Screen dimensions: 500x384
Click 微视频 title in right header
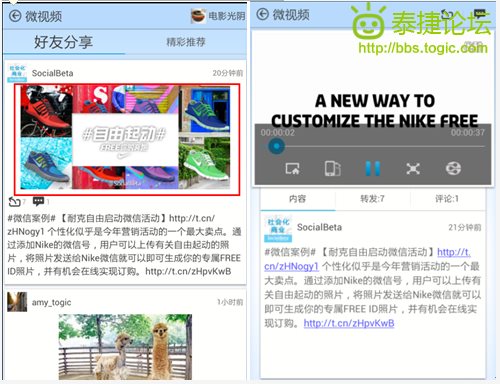(x=291, y=15)
